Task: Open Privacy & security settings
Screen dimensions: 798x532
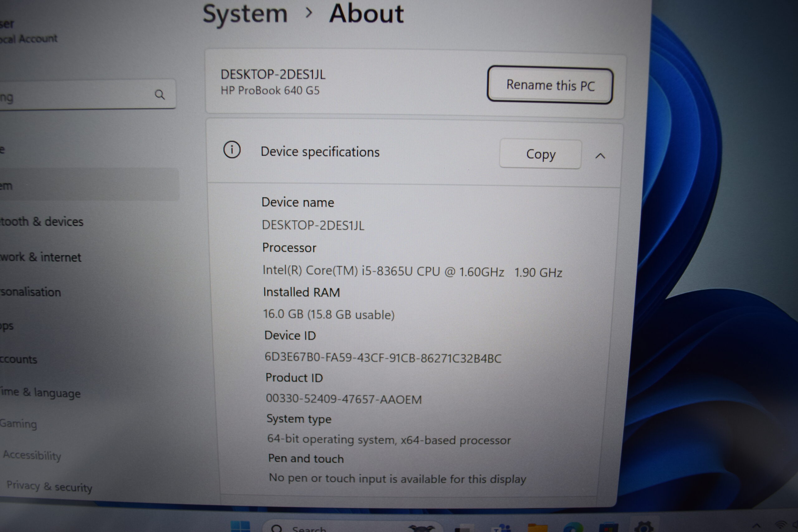Action: [x=50, y=486]
